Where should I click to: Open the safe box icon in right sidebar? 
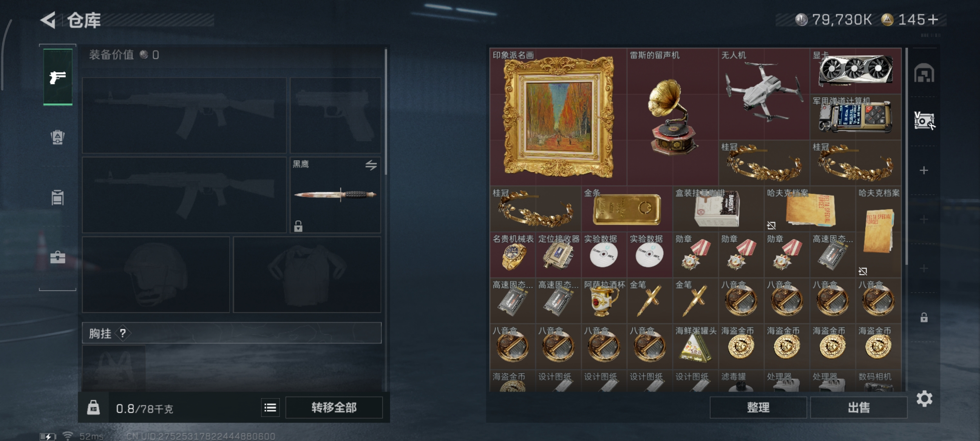coord(924,121)
